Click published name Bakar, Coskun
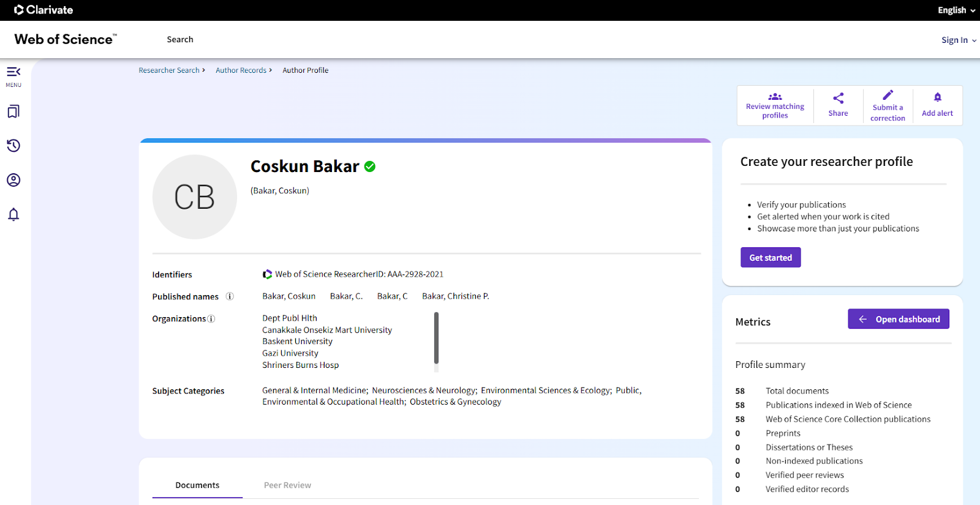Image resolution: width=980 pixels, height=505 pixels. pyautogui.click(x=289, y=296)
